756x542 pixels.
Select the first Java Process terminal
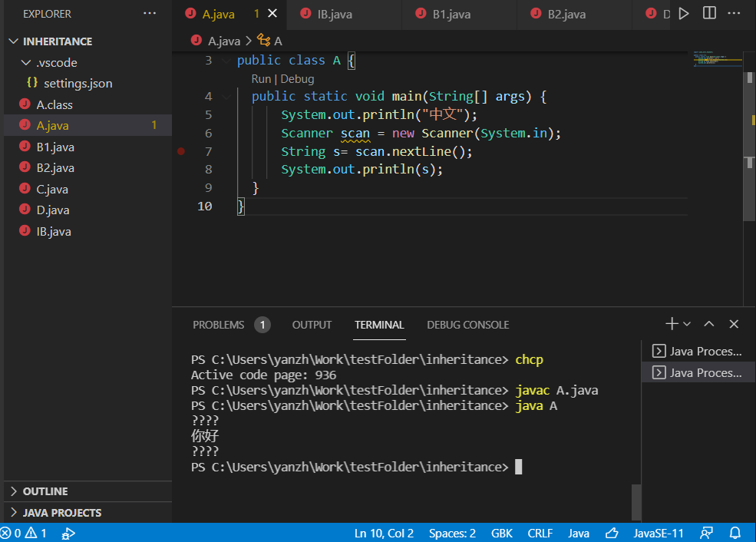pyautogui.click(x=698, y=351)
